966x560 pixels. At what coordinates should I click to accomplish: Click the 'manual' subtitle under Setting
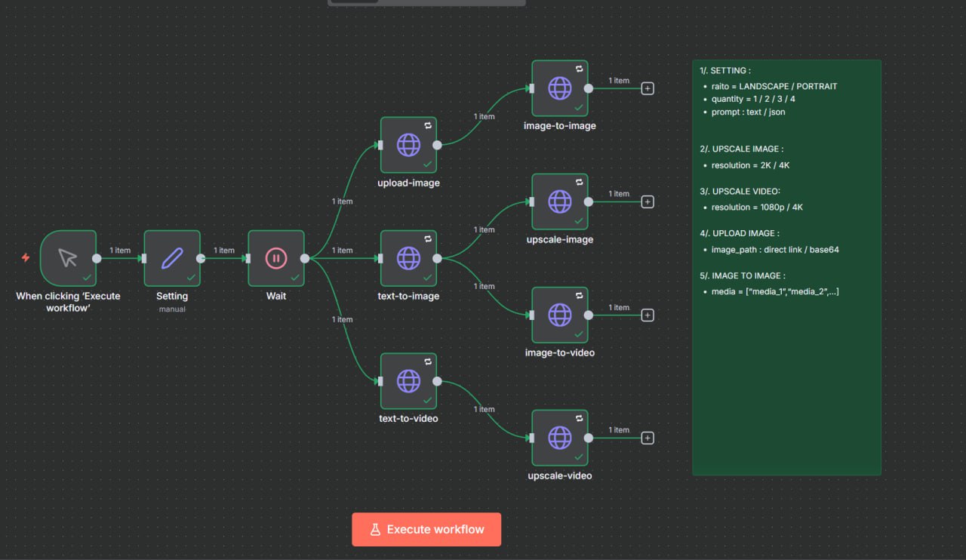coord(172,309)
